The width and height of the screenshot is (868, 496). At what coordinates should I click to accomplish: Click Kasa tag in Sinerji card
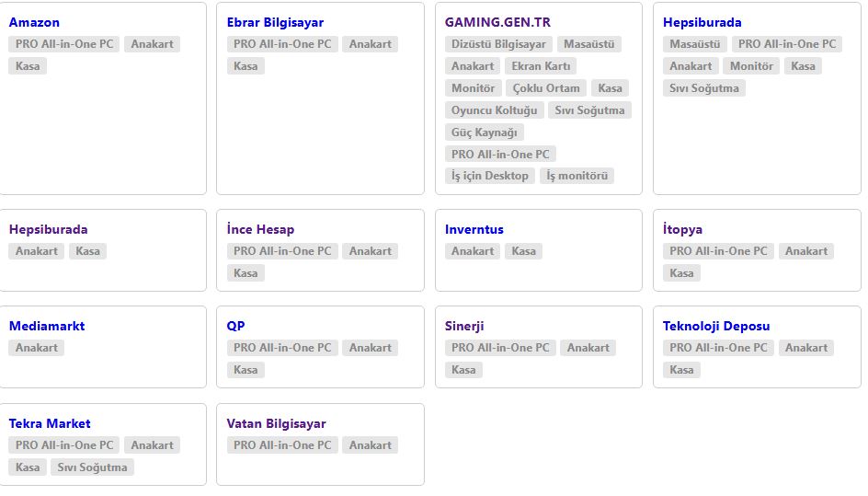(x=464, y=370)
